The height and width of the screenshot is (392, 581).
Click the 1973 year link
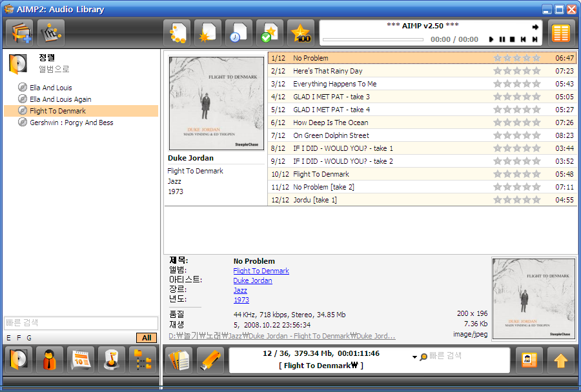click(241, 300)
